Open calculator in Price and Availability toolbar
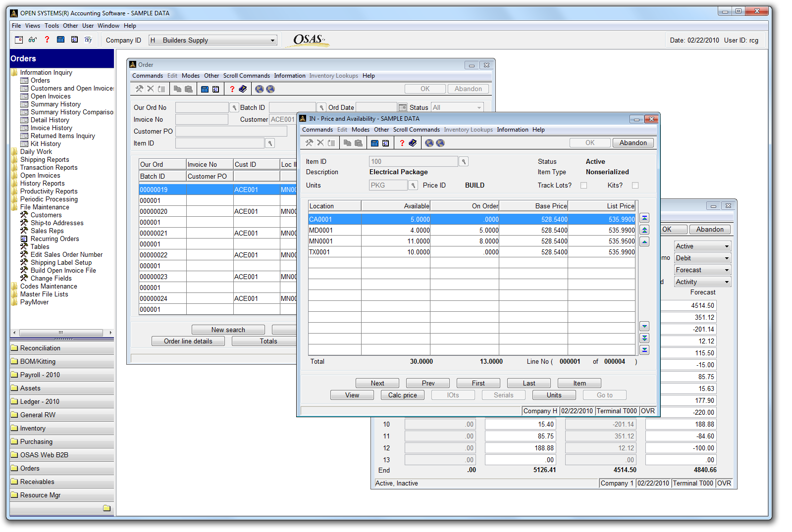792x532 pixels. 374,143
